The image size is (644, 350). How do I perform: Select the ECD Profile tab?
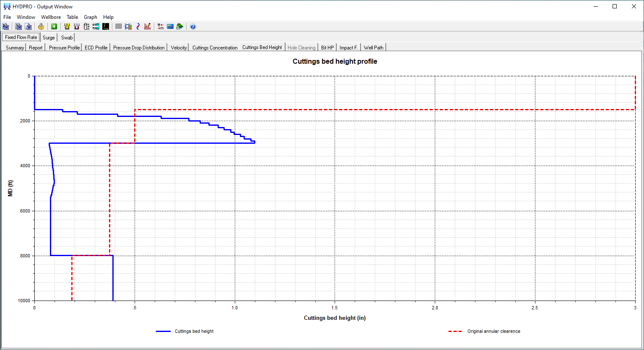click(x=96, y=48)
